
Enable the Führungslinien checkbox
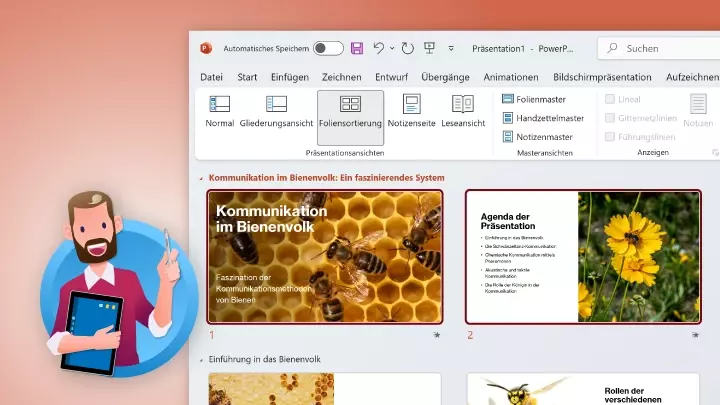[610, 137]
